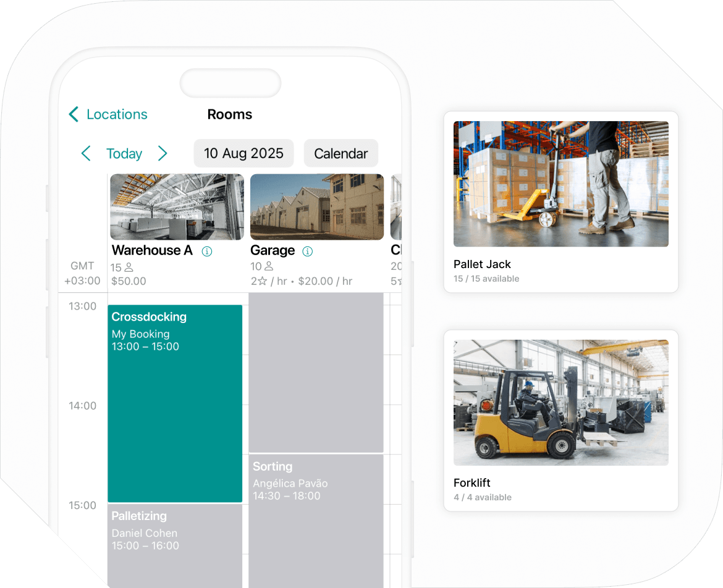723x588 pixels.
Task: Select the Forklift resource card
Action: (x=561, y=420)
